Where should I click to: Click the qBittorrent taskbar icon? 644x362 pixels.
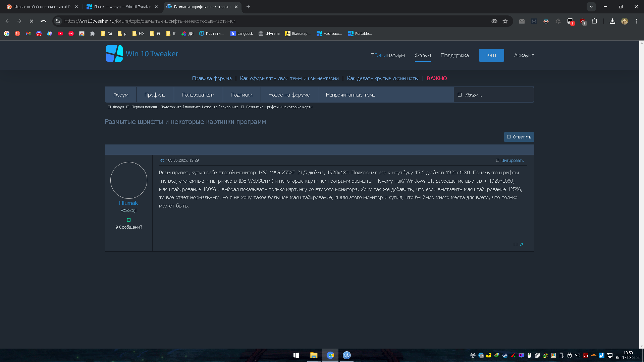coord(346,355)
